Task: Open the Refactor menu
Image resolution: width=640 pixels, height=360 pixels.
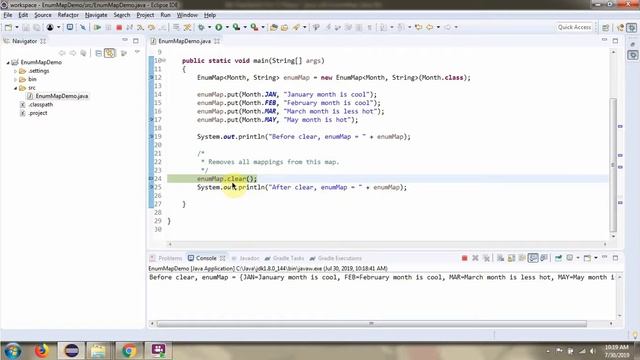Action: click(x=68, y=15)
